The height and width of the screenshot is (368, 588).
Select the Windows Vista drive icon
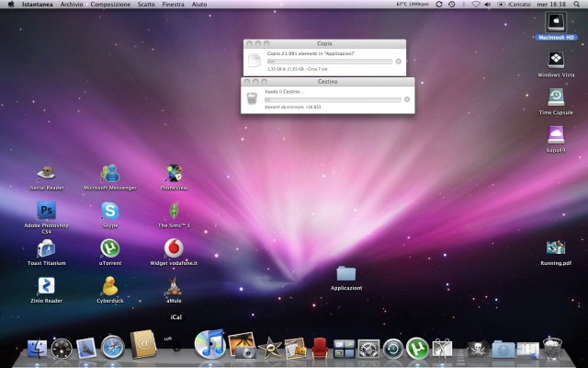click(x=556, y=60)
